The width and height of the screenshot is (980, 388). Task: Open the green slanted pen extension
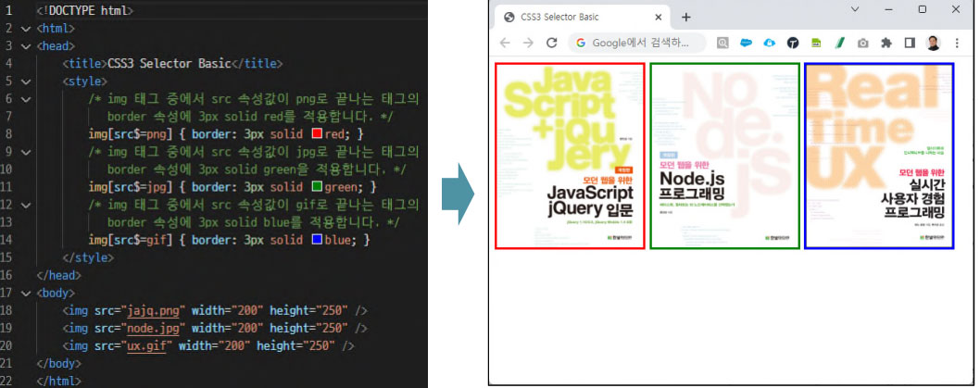click(839, 44)
